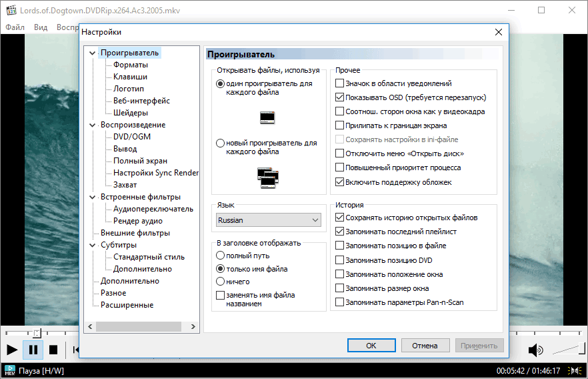Screen dimensions: 588x379
Task: Close the Настройки dialog with the X
Action: tap(498, 32)
